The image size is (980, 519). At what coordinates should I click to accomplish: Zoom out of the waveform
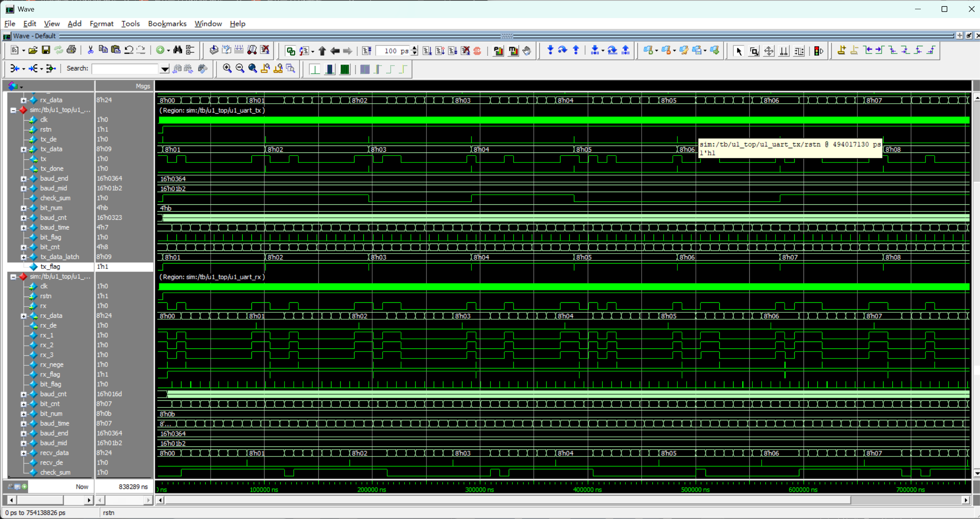[240, 69]
